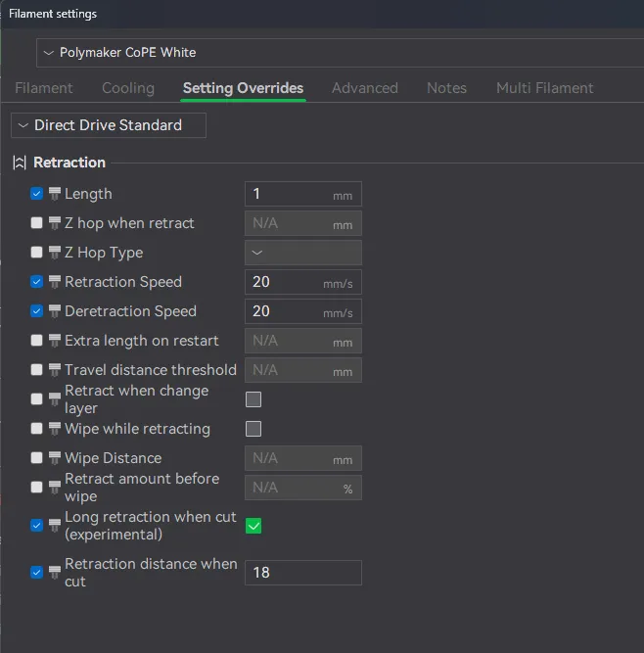This screenshot has width=644, height=653.
Task: Enable the Z Hop Type override checkbox
Action: pos(36,253)
